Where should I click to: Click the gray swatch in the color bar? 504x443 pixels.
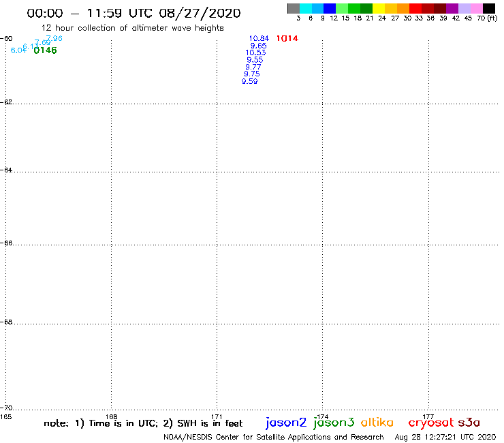click(x=294, y=8)
